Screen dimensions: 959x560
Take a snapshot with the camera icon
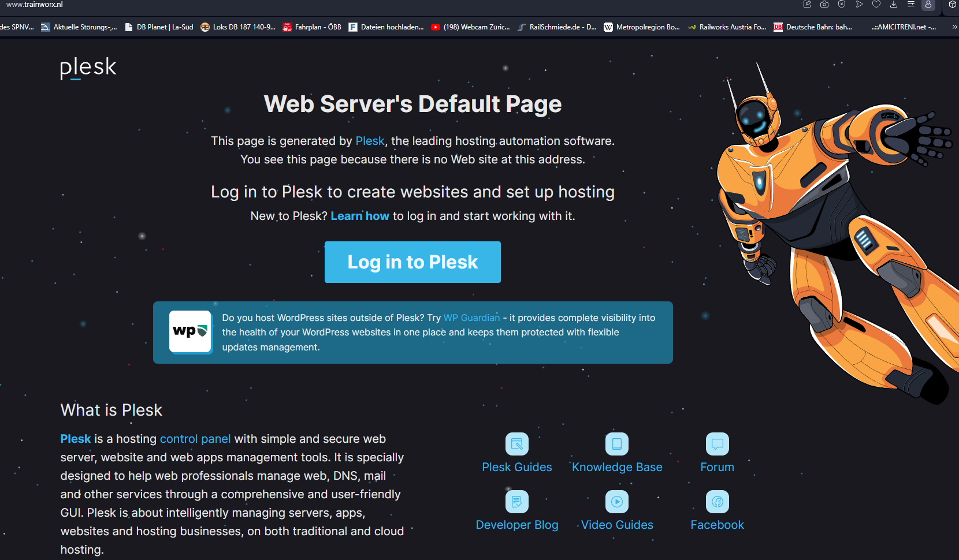point(824,4)
